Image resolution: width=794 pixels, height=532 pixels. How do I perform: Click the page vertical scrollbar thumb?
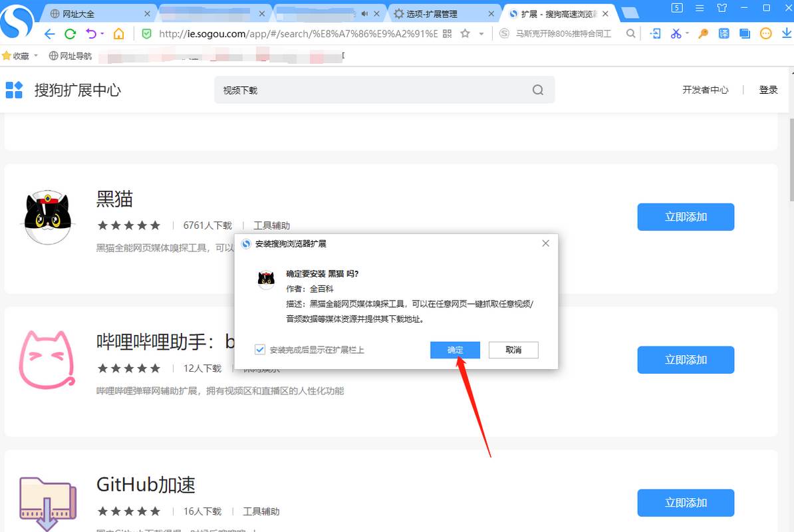tap(791, 160)
